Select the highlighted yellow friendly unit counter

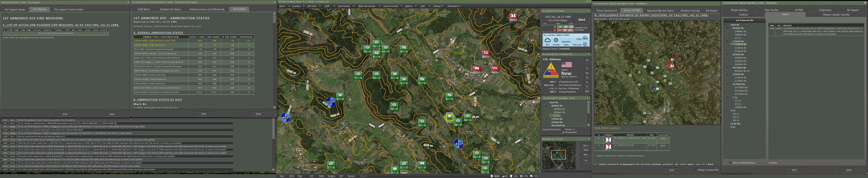click(449, 117)
